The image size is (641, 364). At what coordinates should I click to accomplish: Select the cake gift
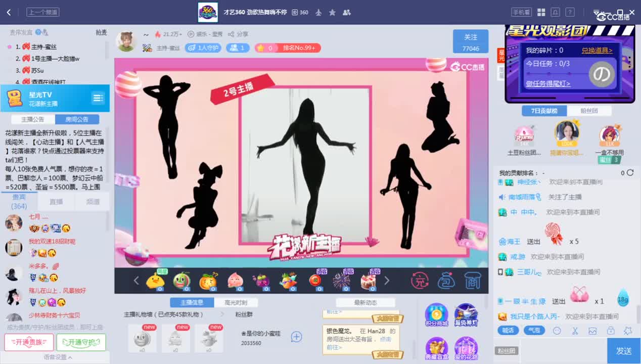369,281
